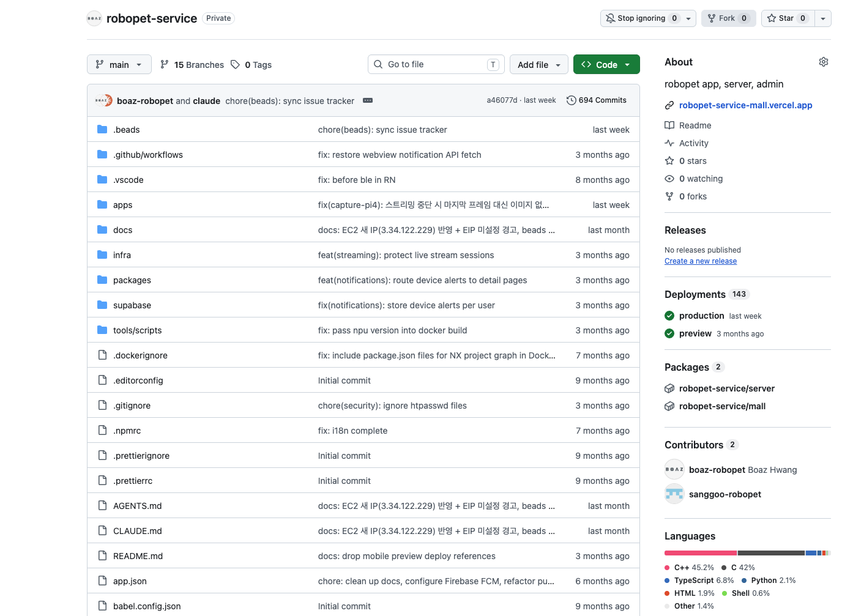Open the AGENTS.md file
Screen dimensions: 853x616
coord(138,506)
